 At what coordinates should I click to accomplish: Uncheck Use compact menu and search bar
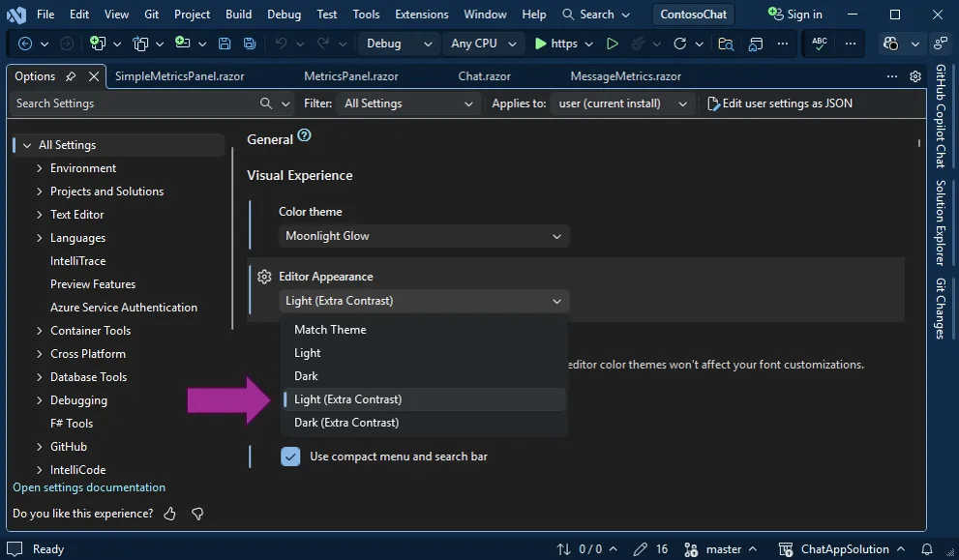[x=290, y=456]
